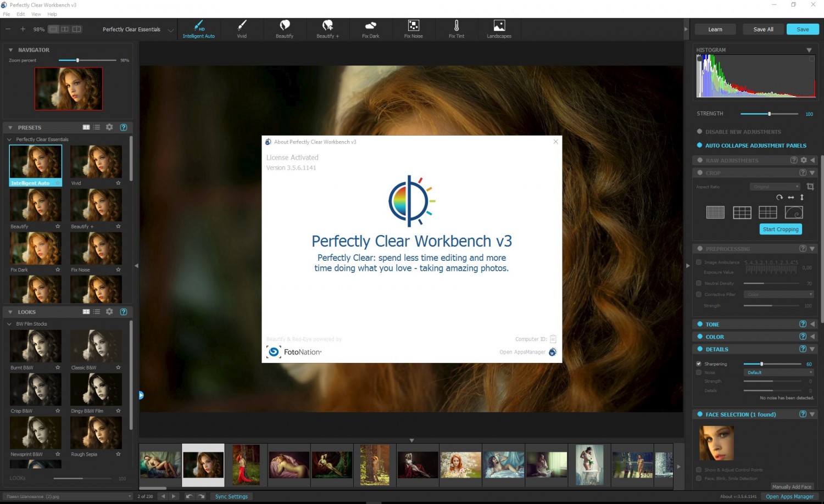
Task: Expand the Navigator panel triangle
Action: [x=10, y=50]
